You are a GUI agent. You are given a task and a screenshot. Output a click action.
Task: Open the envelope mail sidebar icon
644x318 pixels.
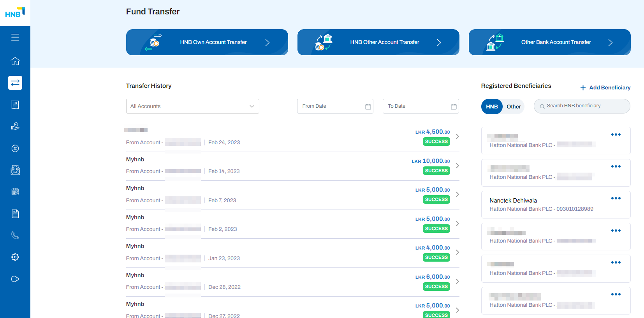pos(15,170)
